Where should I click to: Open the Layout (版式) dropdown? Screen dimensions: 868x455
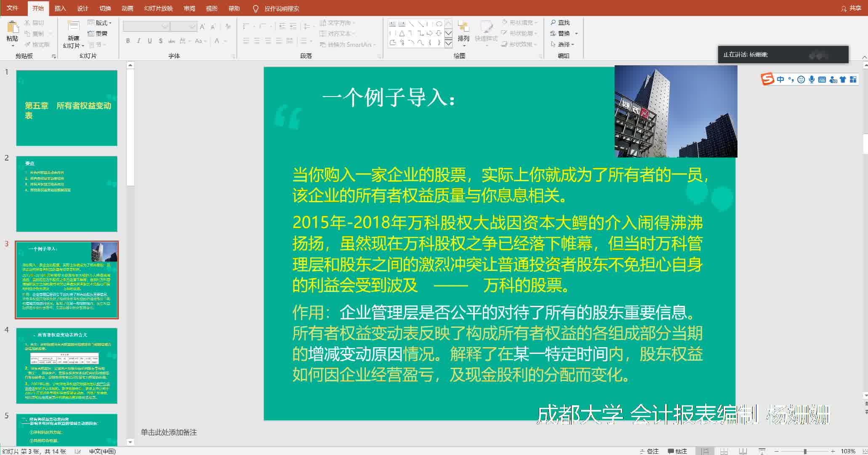pos(99,23)
